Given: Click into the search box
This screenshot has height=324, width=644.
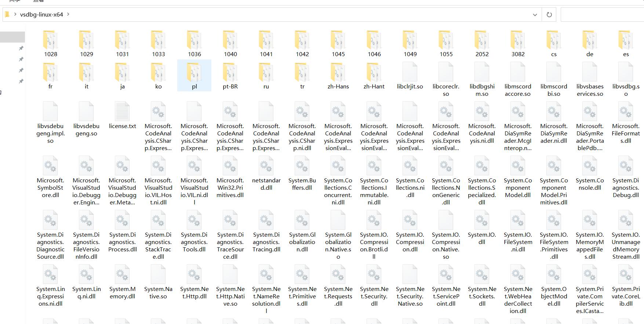Looking at the screenshot, I should point(602,15).
